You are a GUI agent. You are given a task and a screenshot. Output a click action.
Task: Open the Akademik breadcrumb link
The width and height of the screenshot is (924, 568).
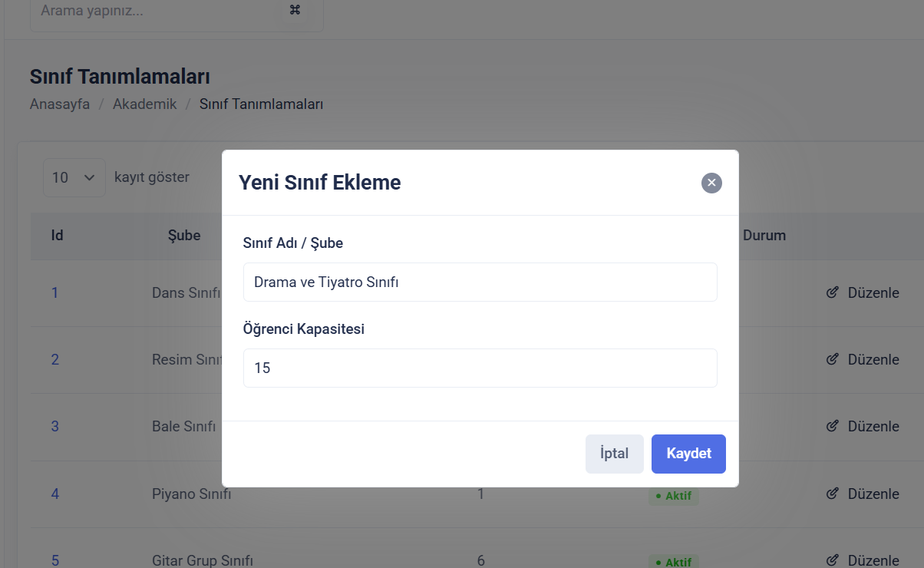point(144,104)
